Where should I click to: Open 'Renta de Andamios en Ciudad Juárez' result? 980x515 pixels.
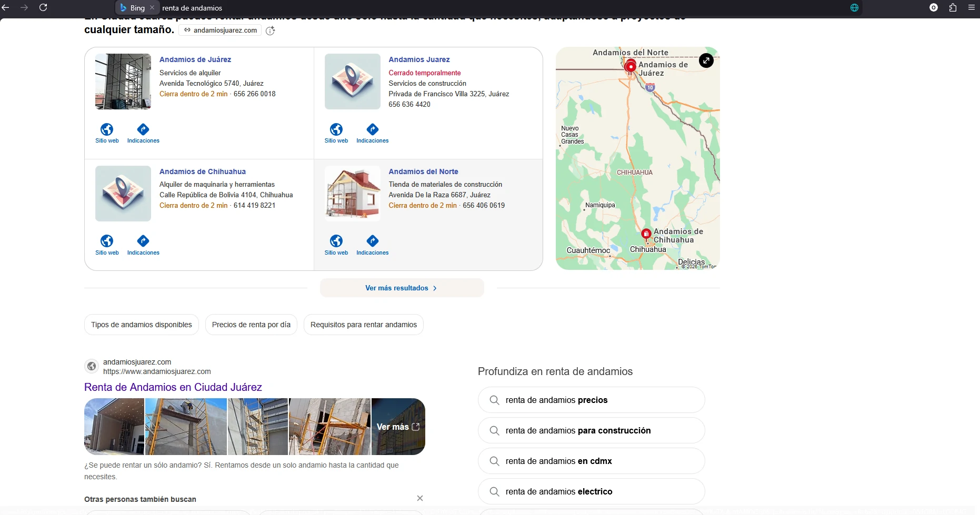tap(173, 387)
